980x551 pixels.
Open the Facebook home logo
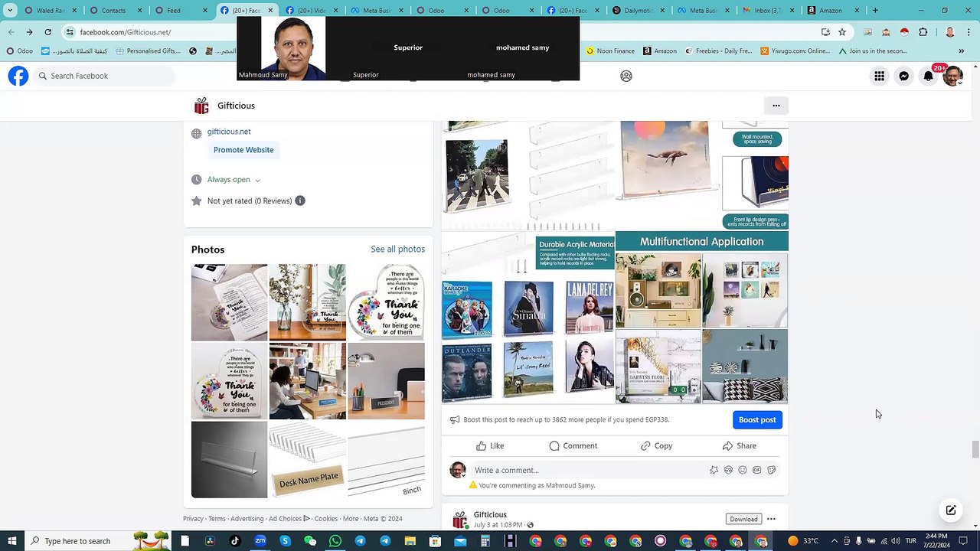[x=18, y=76]
